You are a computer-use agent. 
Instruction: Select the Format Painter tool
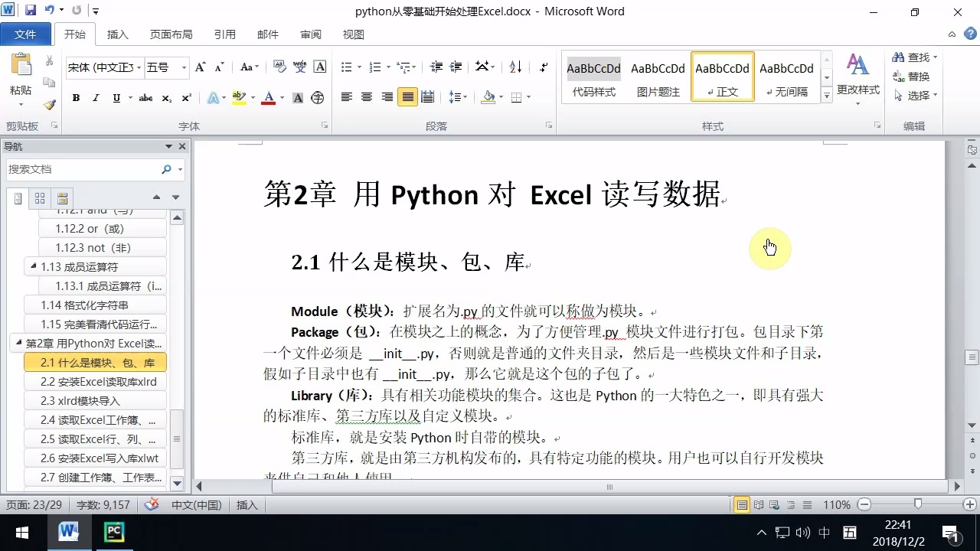tap(48, 106)
